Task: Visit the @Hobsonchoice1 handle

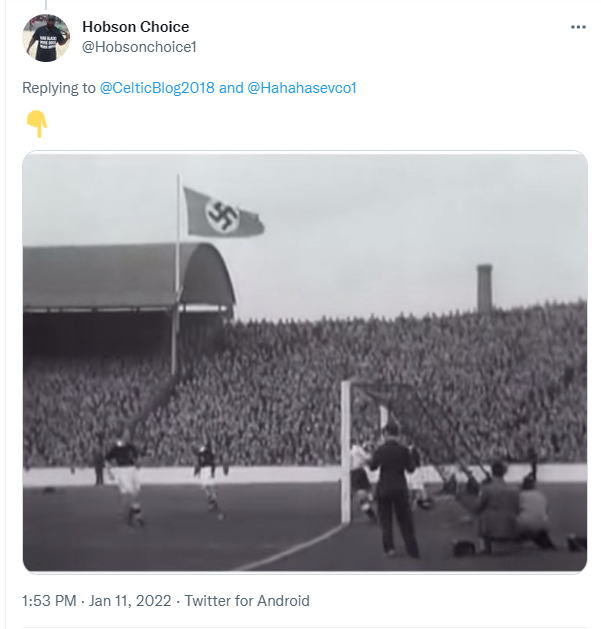Action: click(139, 47)
